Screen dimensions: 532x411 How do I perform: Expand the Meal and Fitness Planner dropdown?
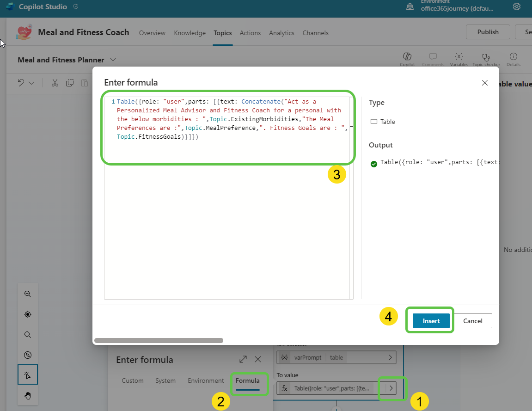[x=113, y=60]
